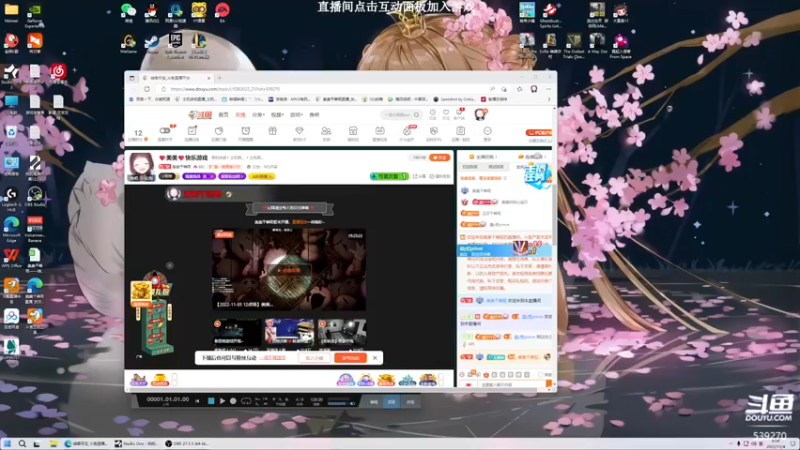800x450 pixels.
Task: Click the 鱼吧 navigation item
Action: click(314, 115)
